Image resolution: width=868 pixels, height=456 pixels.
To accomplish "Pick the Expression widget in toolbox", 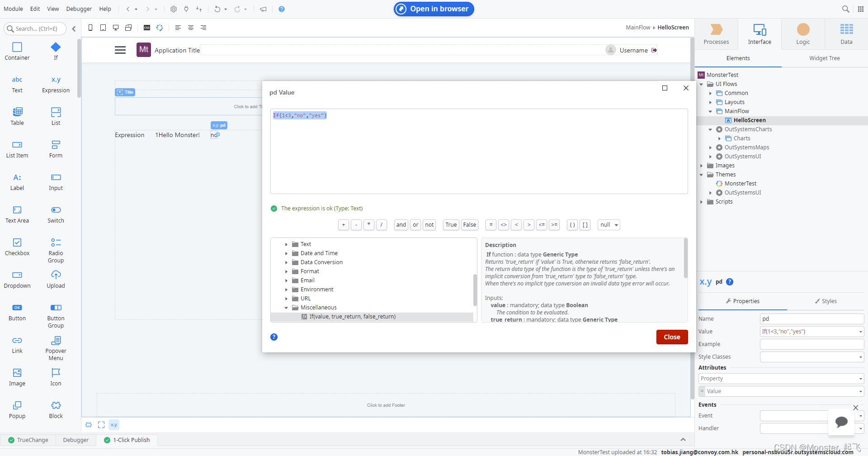I will click(x=56, y=84).
